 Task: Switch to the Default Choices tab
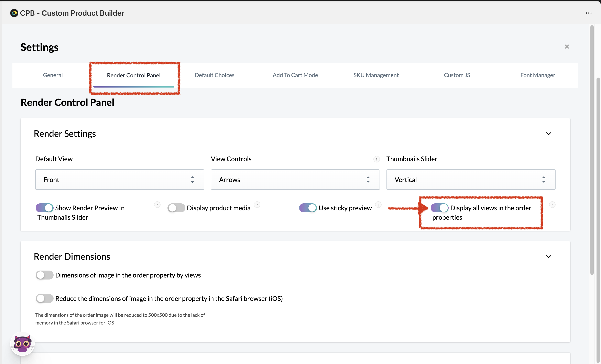coord(214,75)
